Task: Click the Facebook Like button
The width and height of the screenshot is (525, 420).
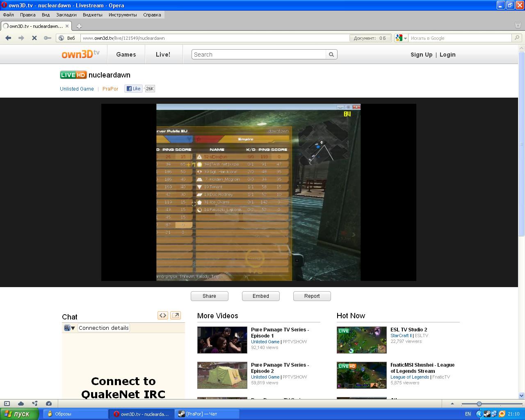Action: point(134,89)
